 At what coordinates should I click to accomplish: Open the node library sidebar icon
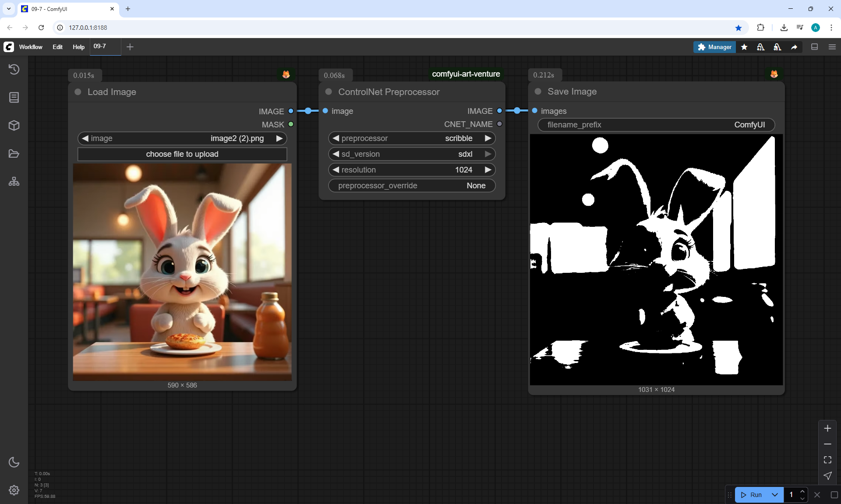(x=14, y=97)
